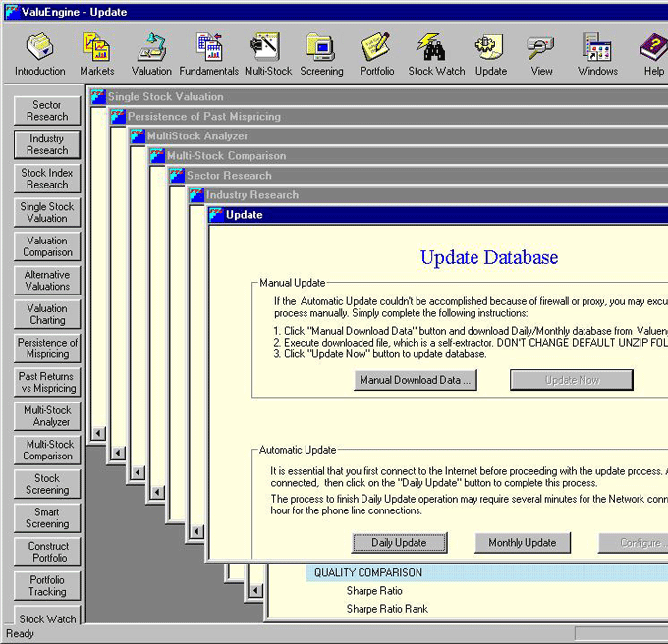
Task: Click the Sector Research window icon
Action: [177, 175]
